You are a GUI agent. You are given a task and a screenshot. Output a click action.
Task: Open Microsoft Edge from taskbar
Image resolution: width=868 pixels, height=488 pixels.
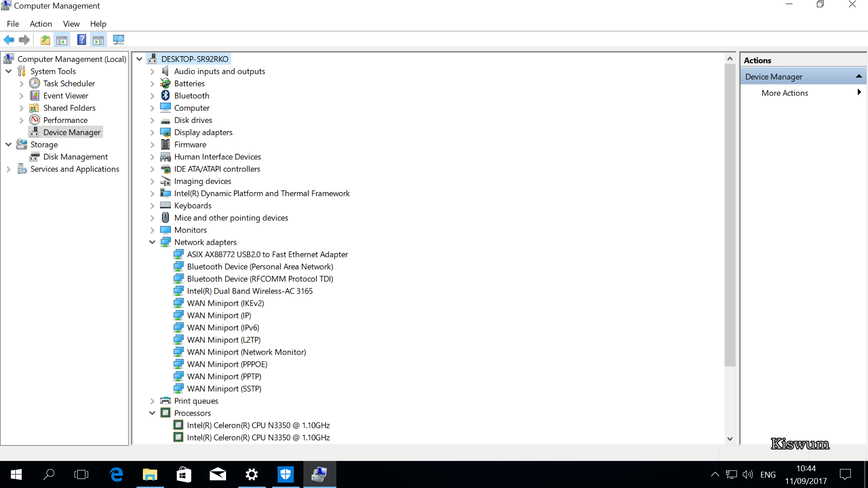point(116,474)
